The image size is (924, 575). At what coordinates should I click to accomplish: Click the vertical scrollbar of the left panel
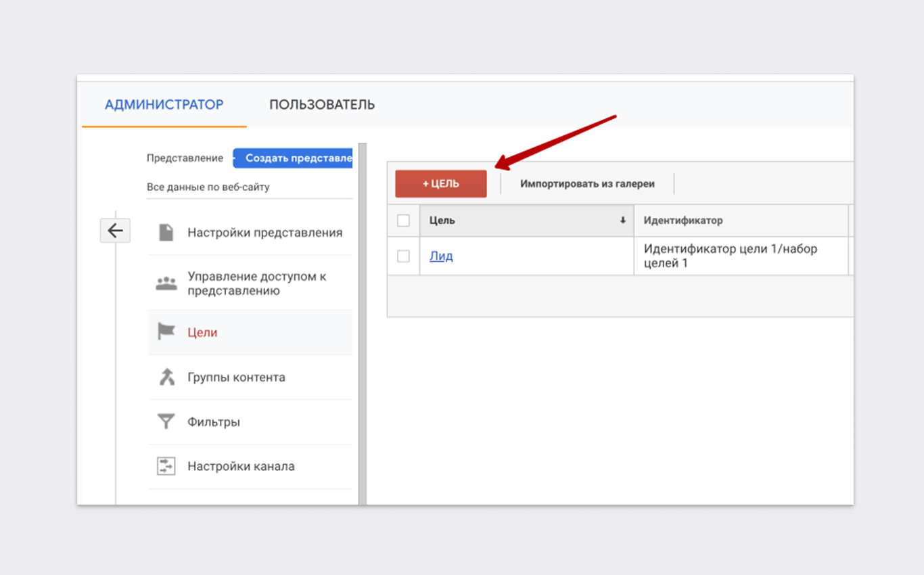363,323
